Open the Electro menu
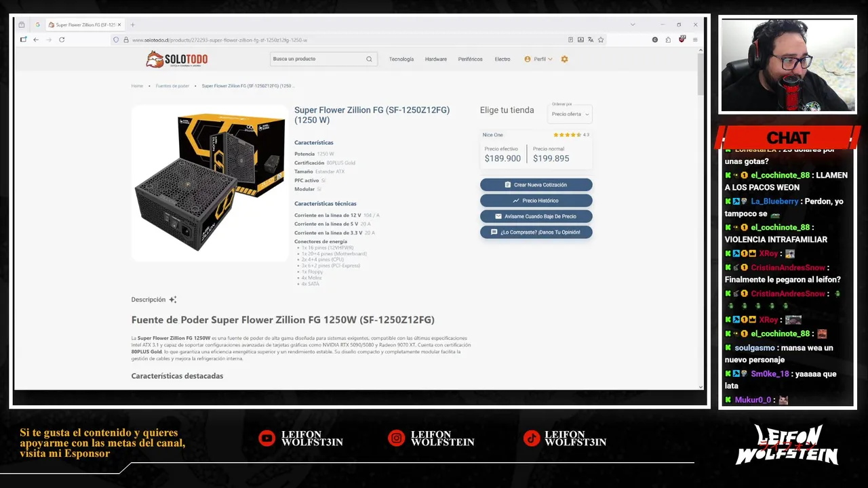This screenshot has width=868, height=488. click(x=502, y=59)
